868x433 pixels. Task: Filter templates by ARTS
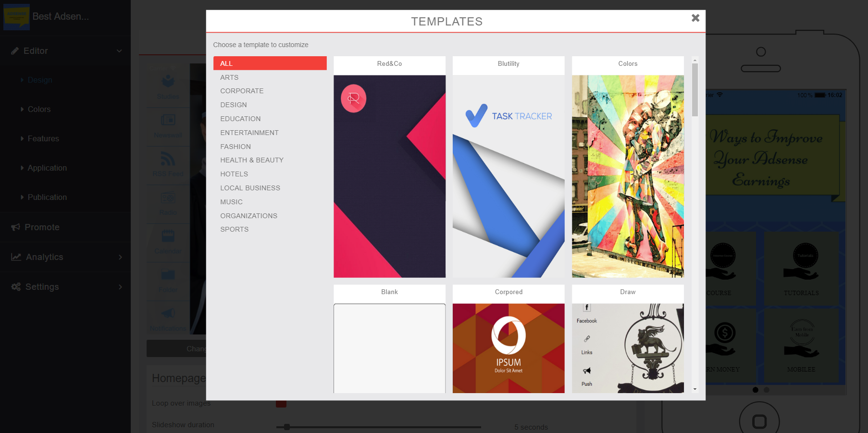tap(229, 77)
